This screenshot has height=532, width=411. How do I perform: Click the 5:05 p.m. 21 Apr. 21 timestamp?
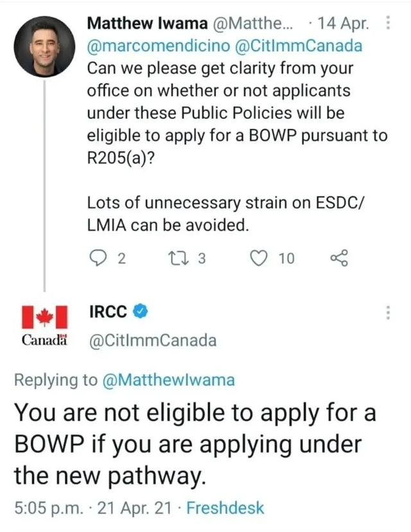[93, 508]
